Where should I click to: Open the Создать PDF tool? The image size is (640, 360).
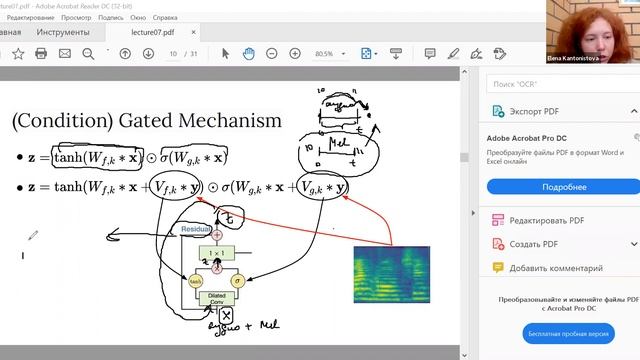pos(533,244)
